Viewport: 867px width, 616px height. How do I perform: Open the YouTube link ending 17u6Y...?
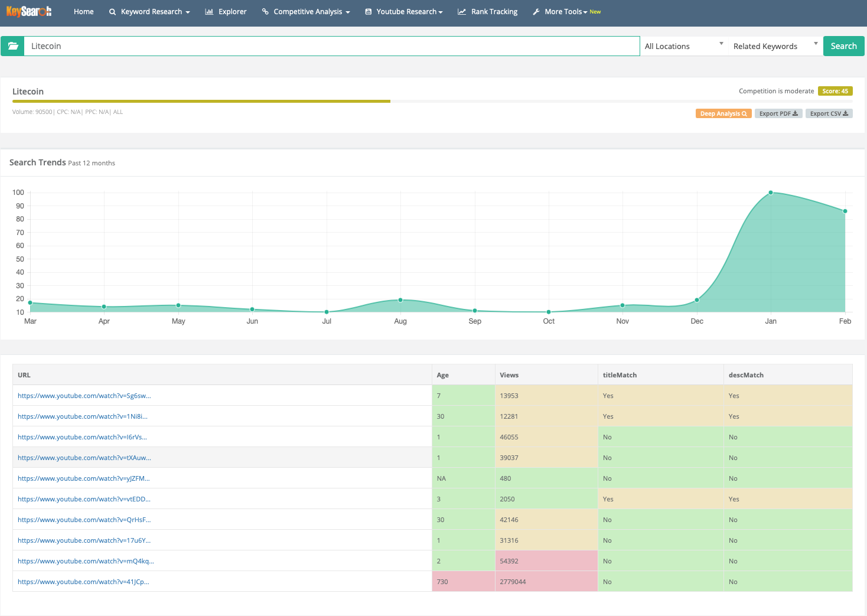click(84, 540)
